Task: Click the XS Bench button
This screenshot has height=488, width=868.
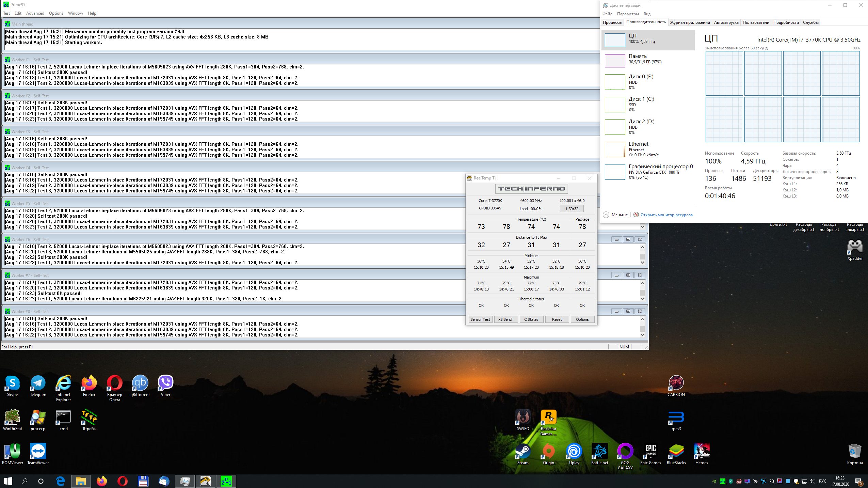Action: (506, 319)
